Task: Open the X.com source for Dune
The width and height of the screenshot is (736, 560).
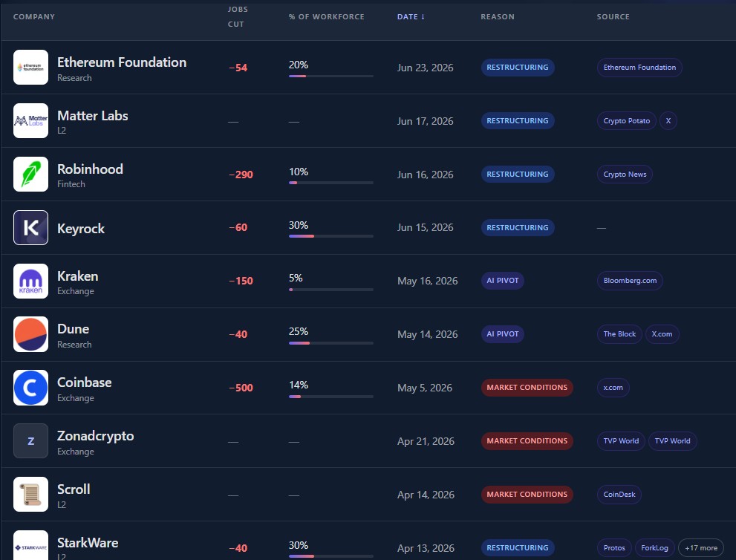Action: (x=662, y=334)
